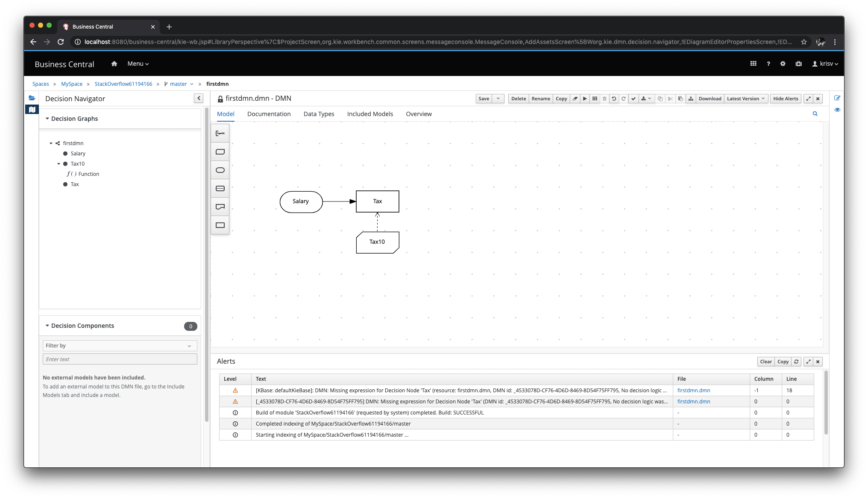Click the undo arrow in toolbar
The image size is (868, 499).
click(614, 99)
